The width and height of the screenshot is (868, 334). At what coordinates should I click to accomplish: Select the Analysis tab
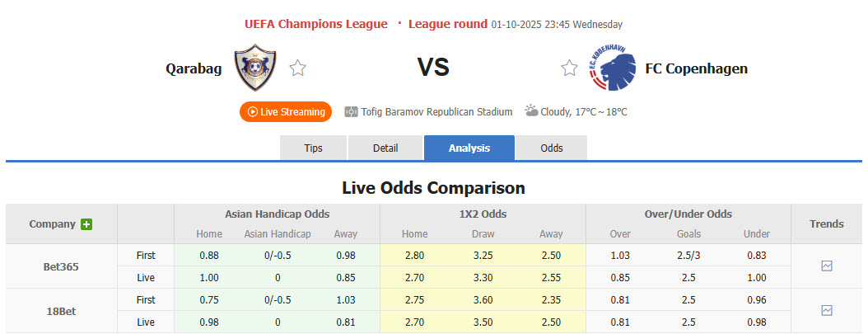pyautogui.click(x=469, y=148)
